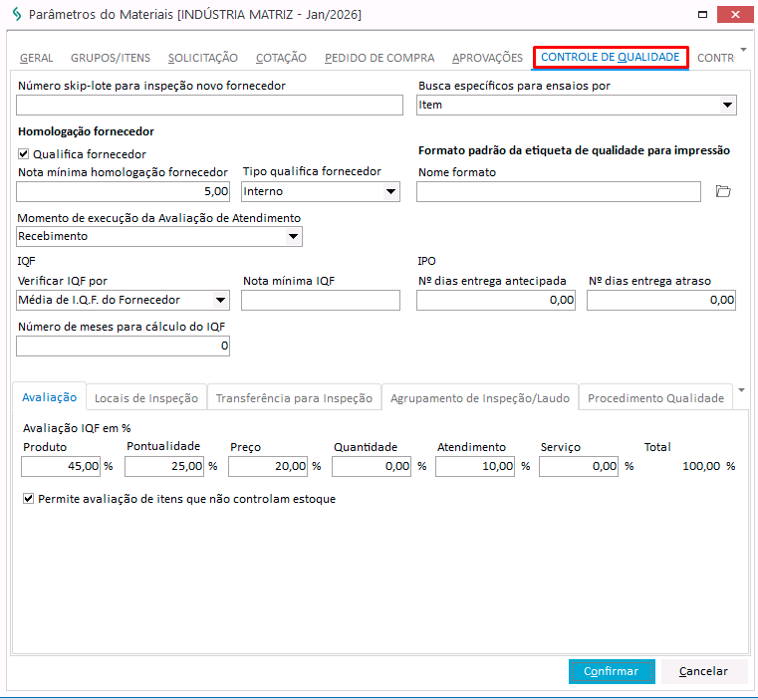The height and width of the screenshot is (700, 758).
Task: Click the IPO section label
Action: [x=426, y=261]
